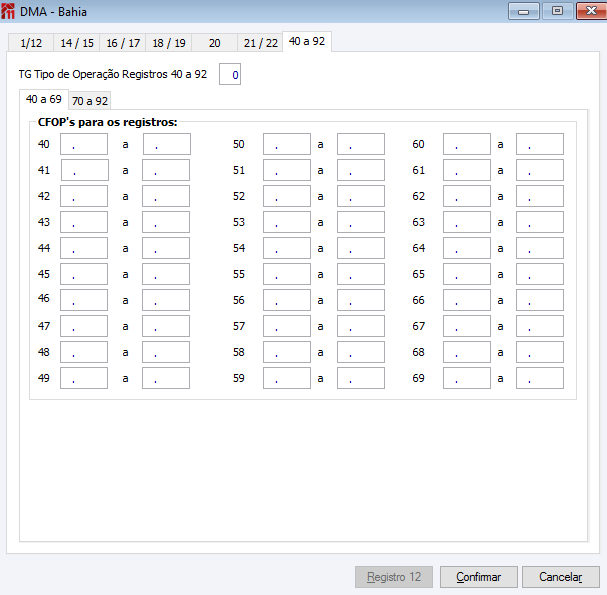
Task: Click the ending CFOP field for register 57
Action: pyautogui.click(x=361, y=326)
